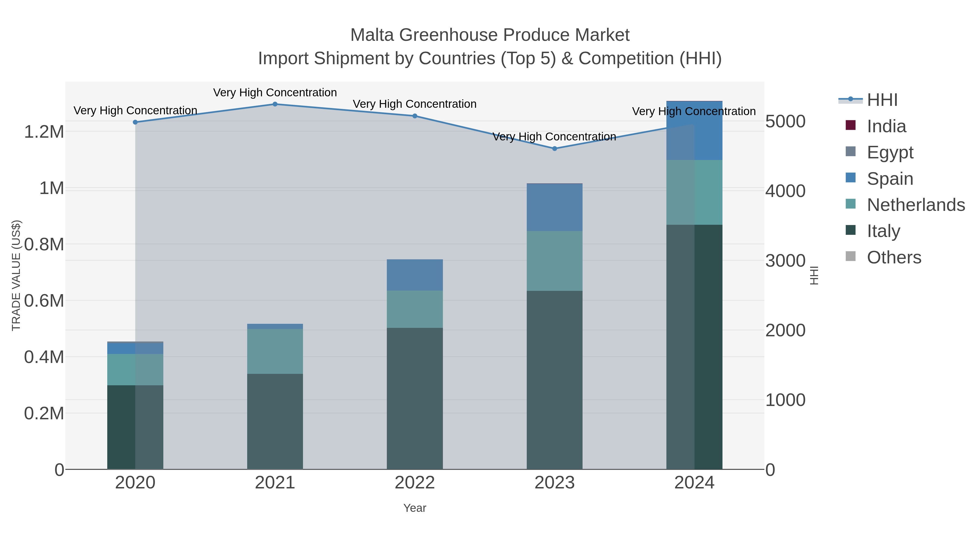The width and height of the screenshot is (980, 551).
Task: Click the 2022 Italy bar segment
Action: tap(415, 399)
